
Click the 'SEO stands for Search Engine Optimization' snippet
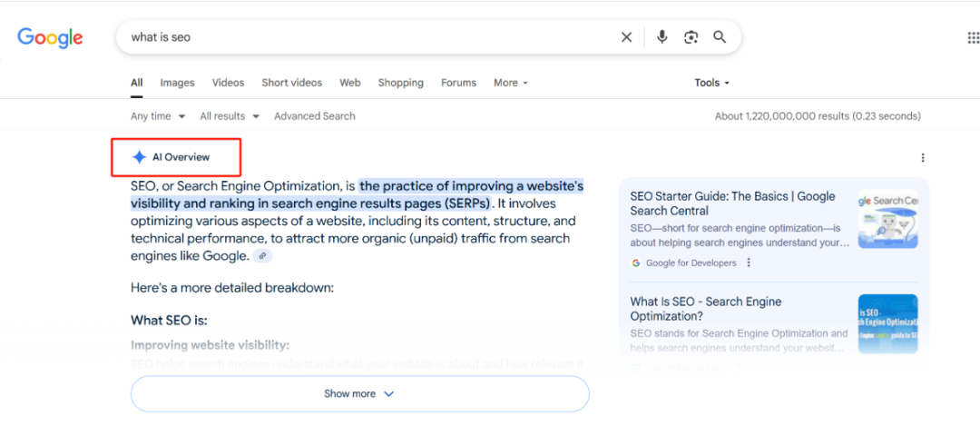click(740, 341)
